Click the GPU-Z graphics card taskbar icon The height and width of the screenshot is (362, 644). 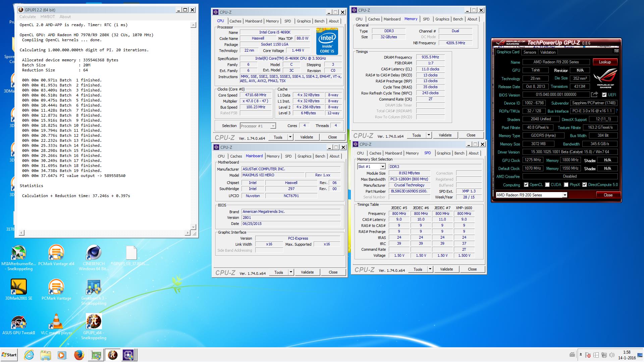pyautogui.click(x=96, y=355)
